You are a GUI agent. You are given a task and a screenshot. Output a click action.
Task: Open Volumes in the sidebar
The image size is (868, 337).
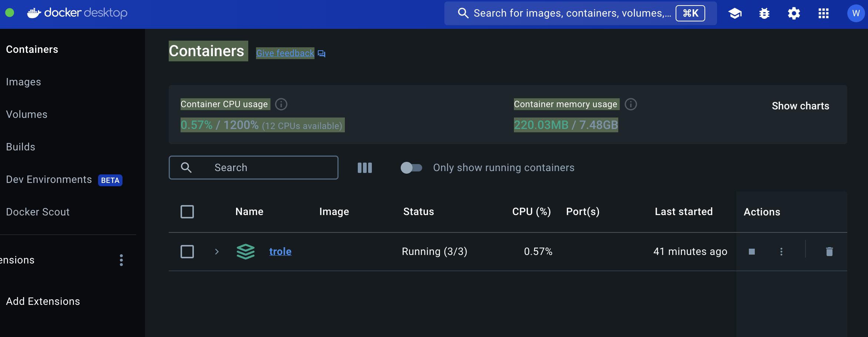tap(27, 115)
